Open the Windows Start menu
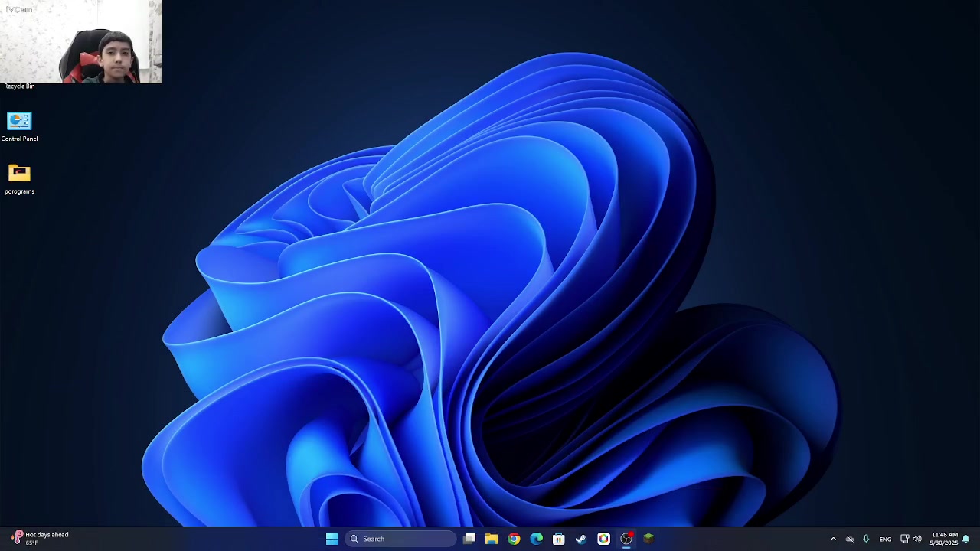 coord(332,539)
